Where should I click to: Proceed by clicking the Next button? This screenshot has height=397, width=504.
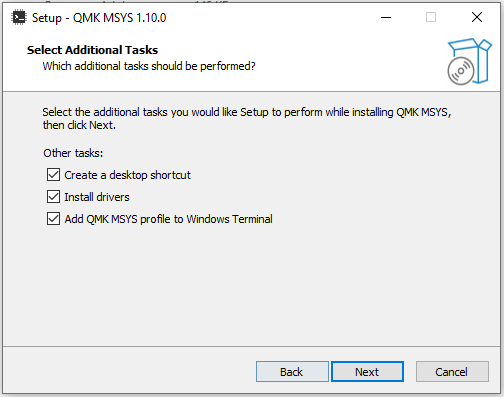367,372
